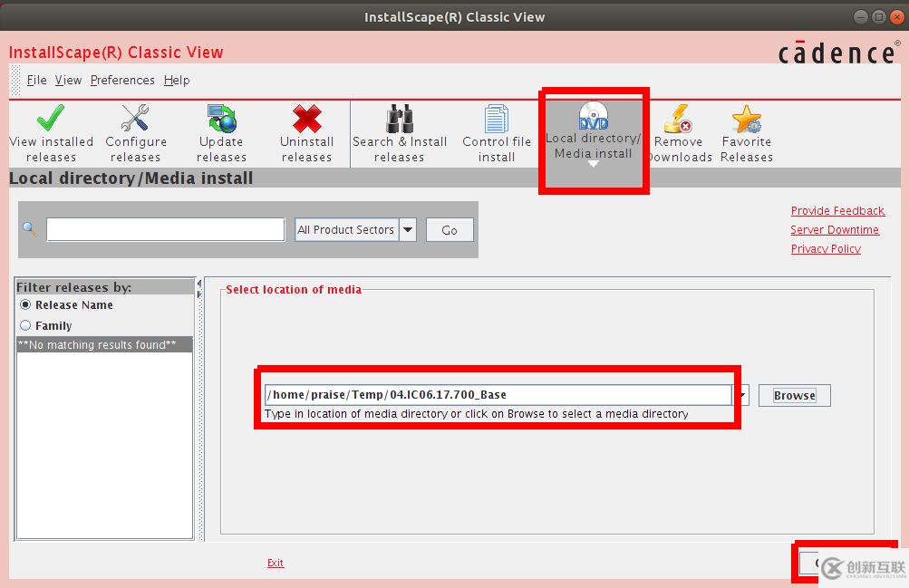
Task: Click inside the media directory path field
Action: pos(498,394)
